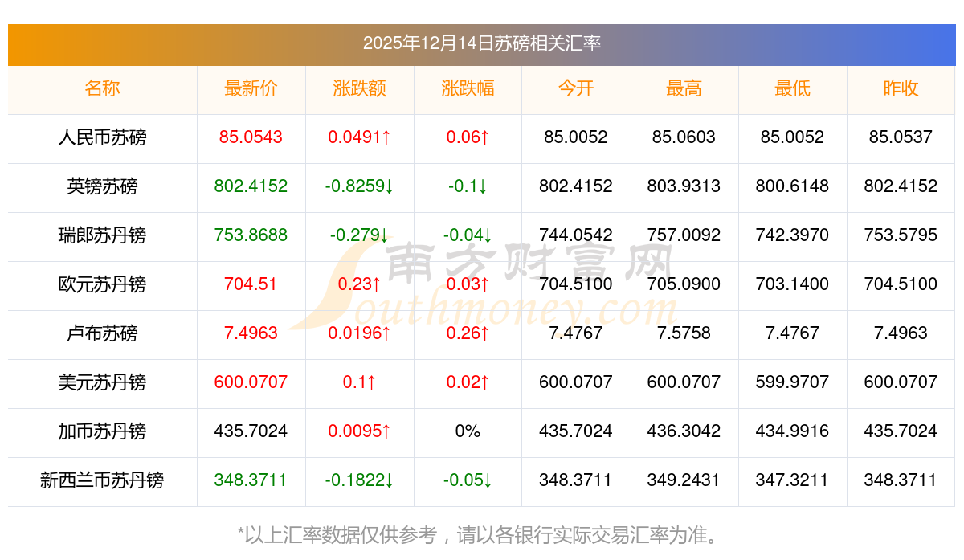Select the 最新价 column header
Screen dimensions: 964x560
coord(251,88)
